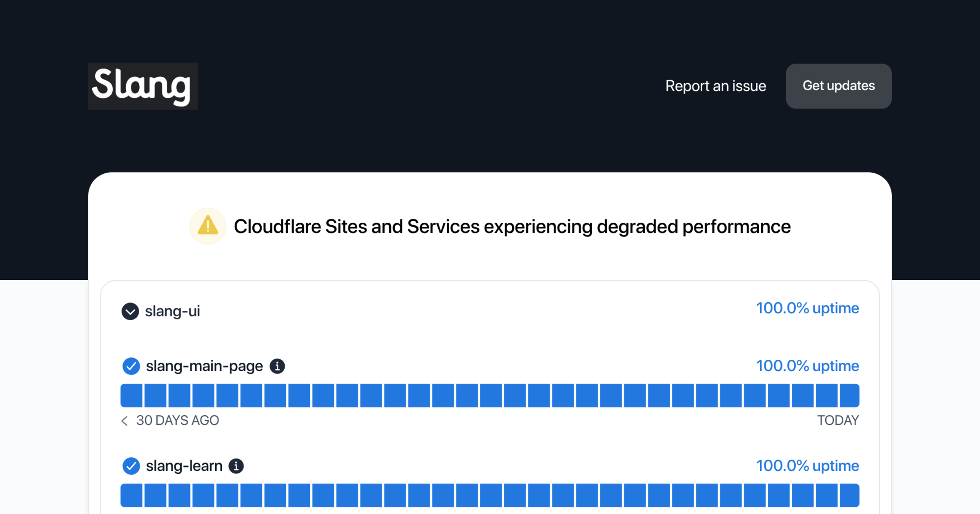Click the blue checkmark next to slang-main-page
The width and height of the screenshot is (980, 514).
point(131,366)
